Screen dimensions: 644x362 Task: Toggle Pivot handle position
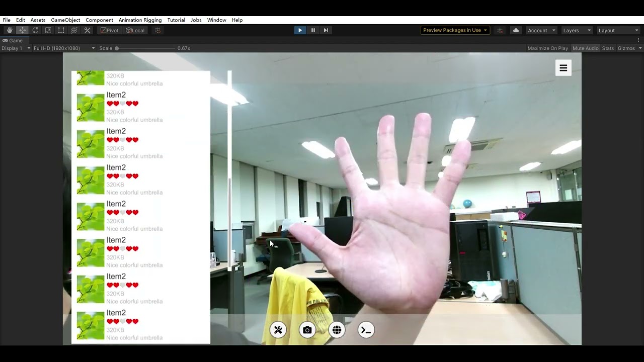110,30
